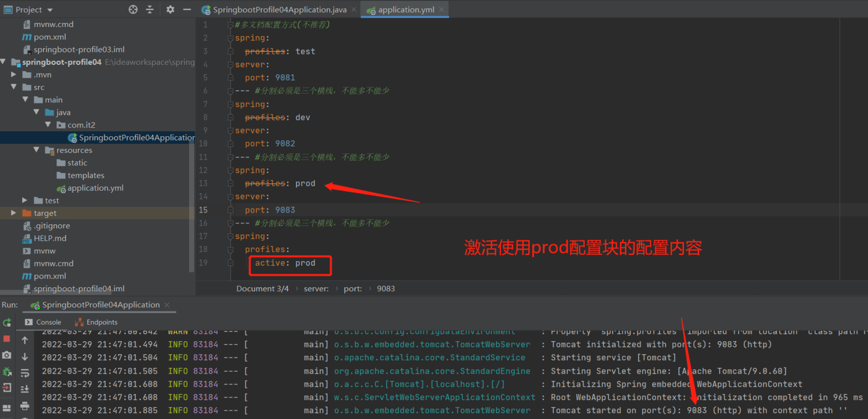Image resolution: width=868 pixels, height=419 pixels.
Task: Rerun SpringbootProfile04Application
Action: tap(7, 323)
